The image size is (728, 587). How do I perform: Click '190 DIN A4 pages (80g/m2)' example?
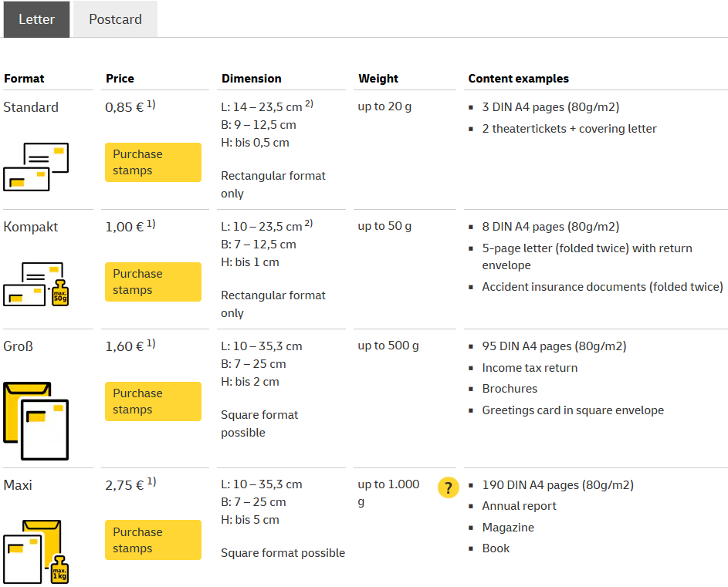(557, 485)
